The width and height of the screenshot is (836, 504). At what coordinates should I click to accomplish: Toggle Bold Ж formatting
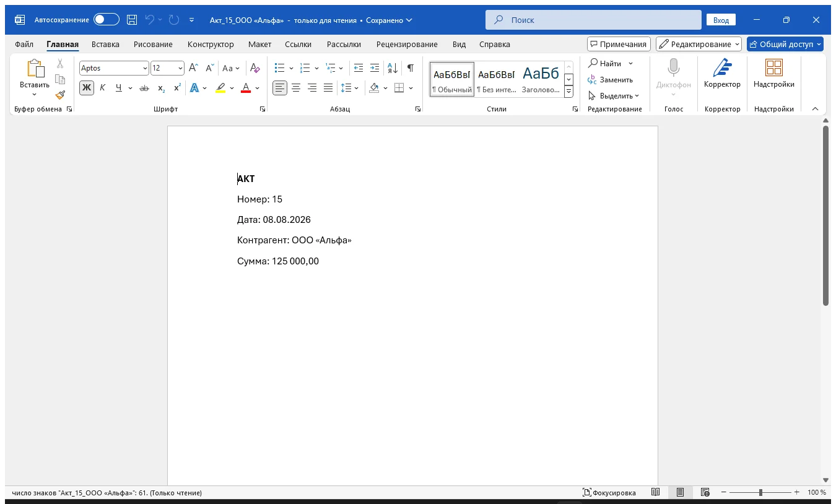point(87,88)
